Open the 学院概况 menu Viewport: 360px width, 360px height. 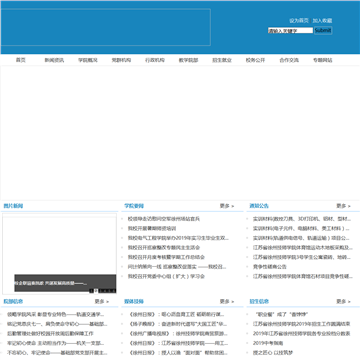[88, 60]
